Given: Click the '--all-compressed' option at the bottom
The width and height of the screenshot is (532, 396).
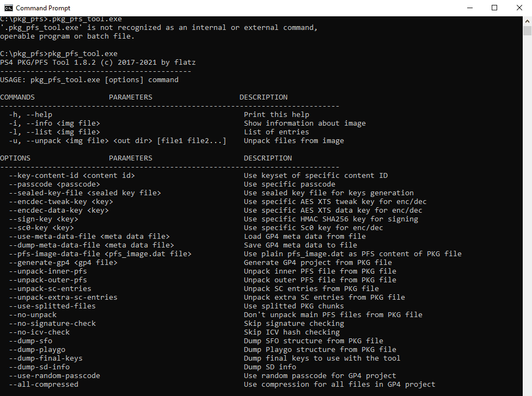Looking at the screenshot, I should point(44,384).
